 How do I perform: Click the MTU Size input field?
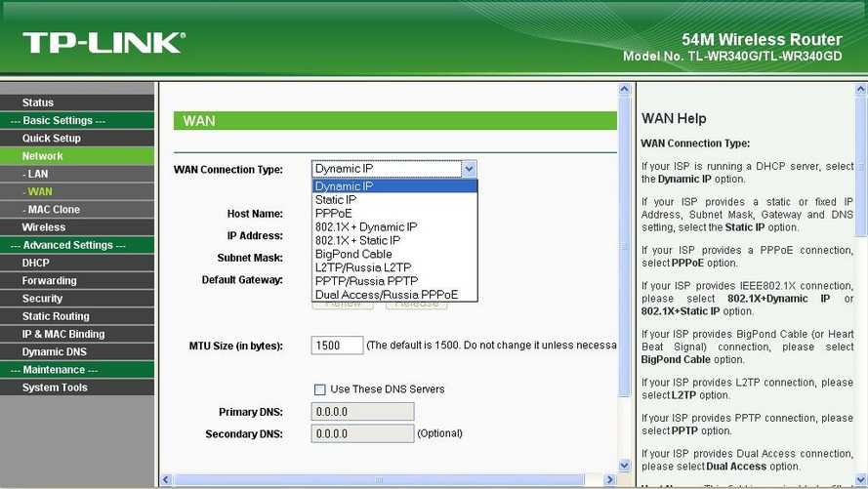point(337,346)
